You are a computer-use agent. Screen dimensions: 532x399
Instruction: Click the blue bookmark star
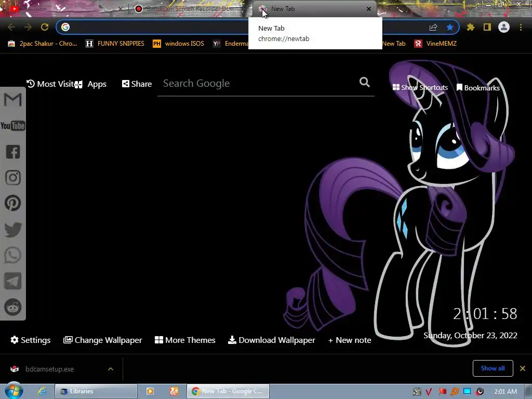(x=450, y=27)
